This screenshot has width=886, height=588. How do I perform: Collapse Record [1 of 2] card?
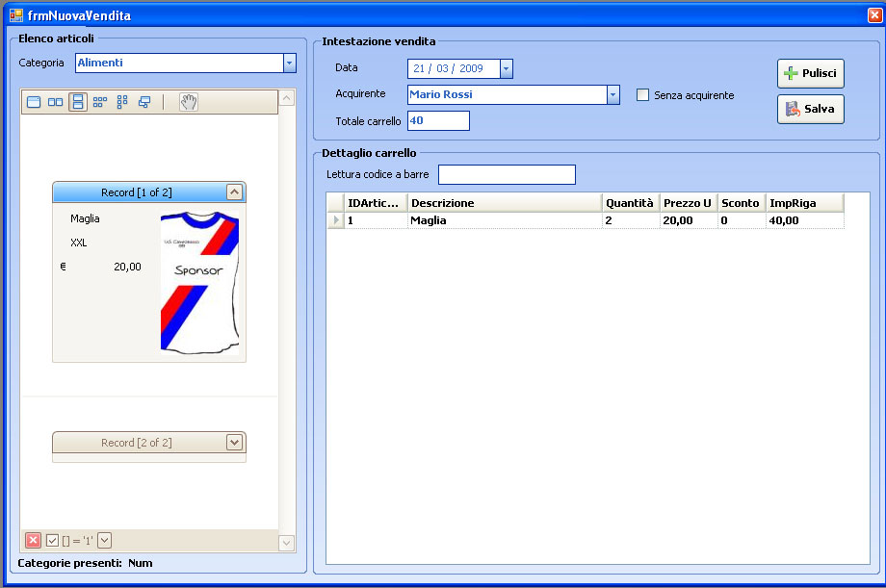coord(234,192)
